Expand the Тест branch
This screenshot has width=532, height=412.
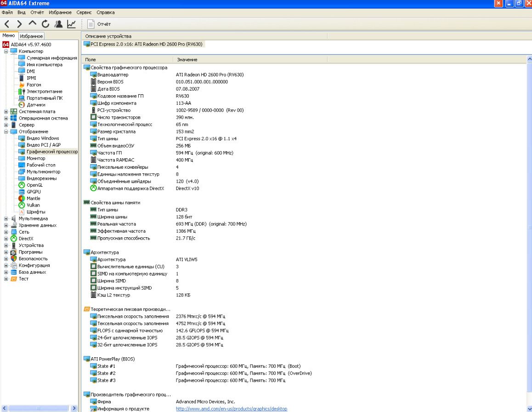point(6,279)
